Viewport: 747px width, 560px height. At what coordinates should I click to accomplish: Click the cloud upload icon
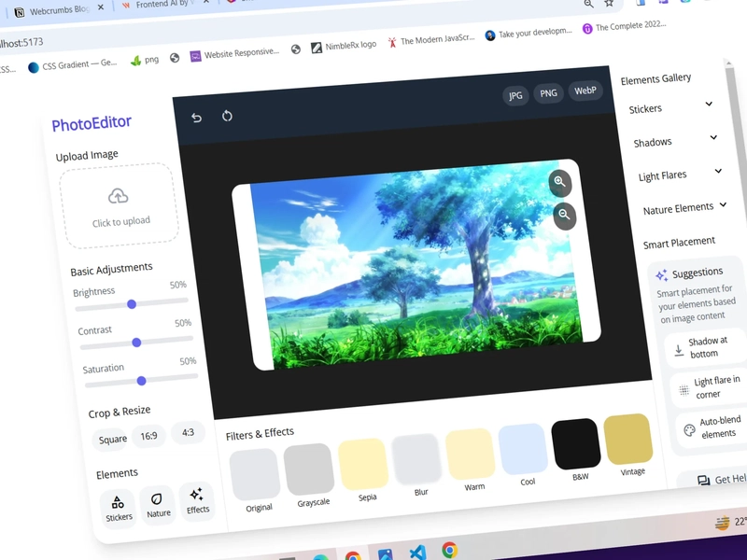(x=118, y=196)
